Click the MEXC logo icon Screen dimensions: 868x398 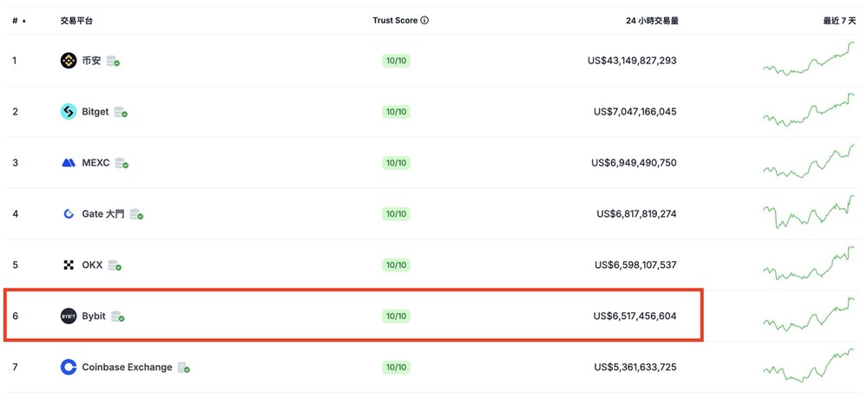[x=69, y=163]
